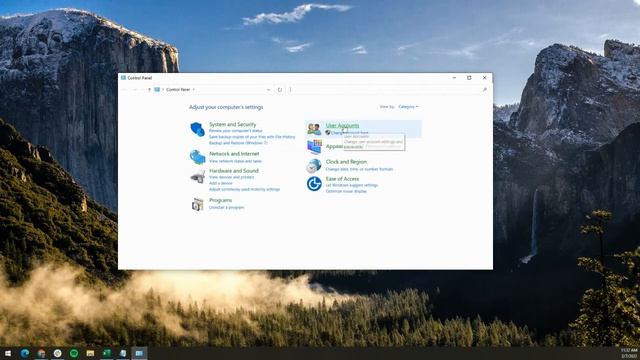Viewport: 640px width, 360px height.
Task: Click Review your computer's status
Action: coord(236,131)
